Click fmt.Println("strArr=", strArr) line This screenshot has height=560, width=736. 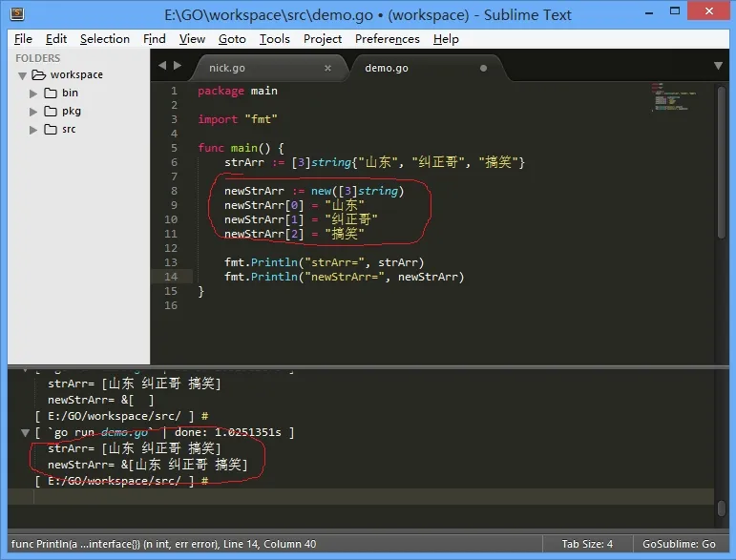point(324,262)
